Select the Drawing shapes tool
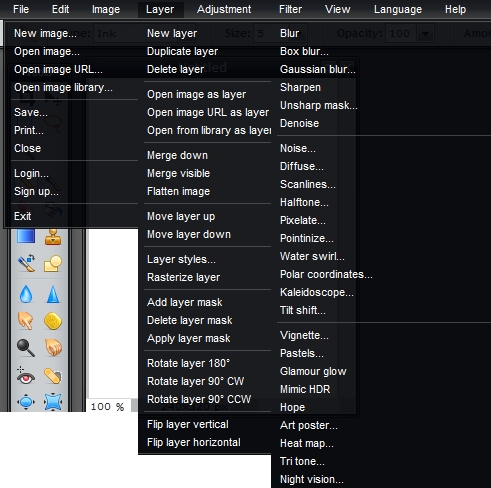 click(53, 263)
